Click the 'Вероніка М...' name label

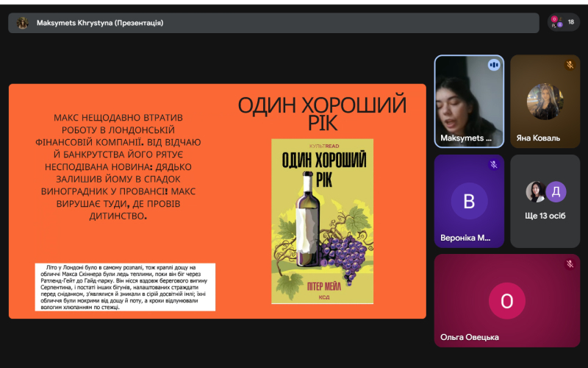pos(465,238)
